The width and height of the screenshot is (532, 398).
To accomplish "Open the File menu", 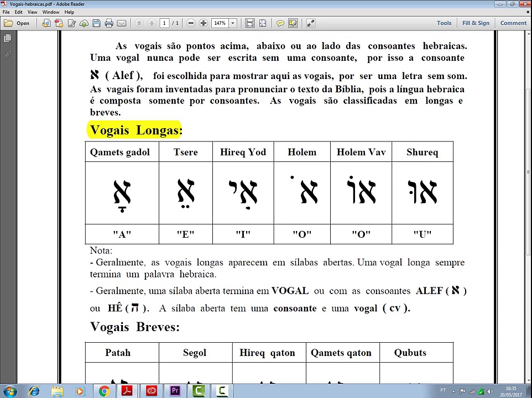I will tap(6, 12).
